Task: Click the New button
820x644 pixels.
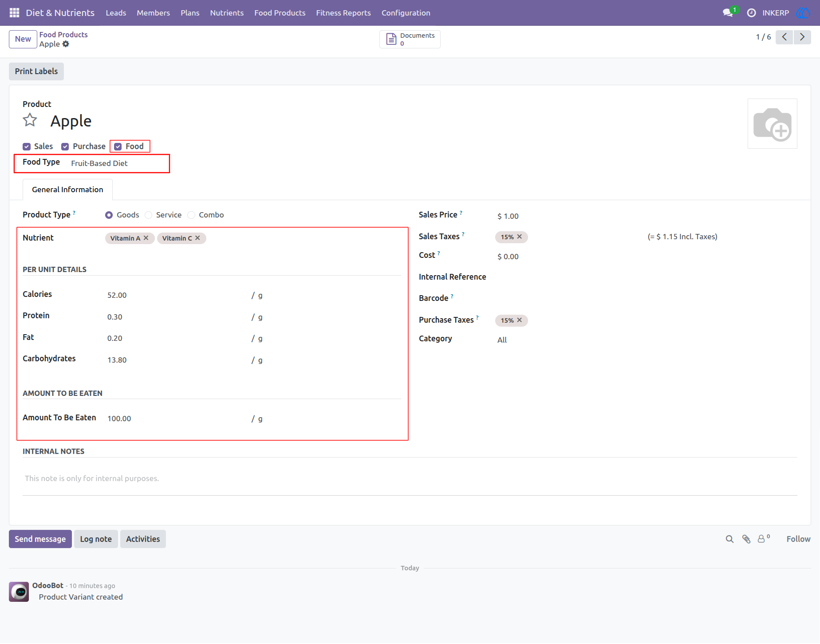Action: pos(23,39)
